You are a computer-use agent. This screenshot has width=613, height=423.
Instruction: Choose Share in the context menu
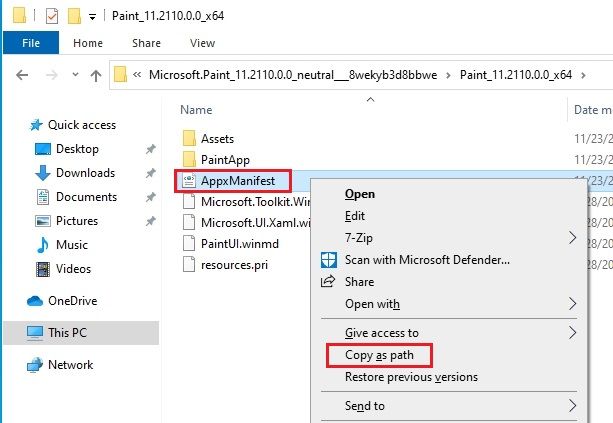pyautogui.click(x=449, y=281)
